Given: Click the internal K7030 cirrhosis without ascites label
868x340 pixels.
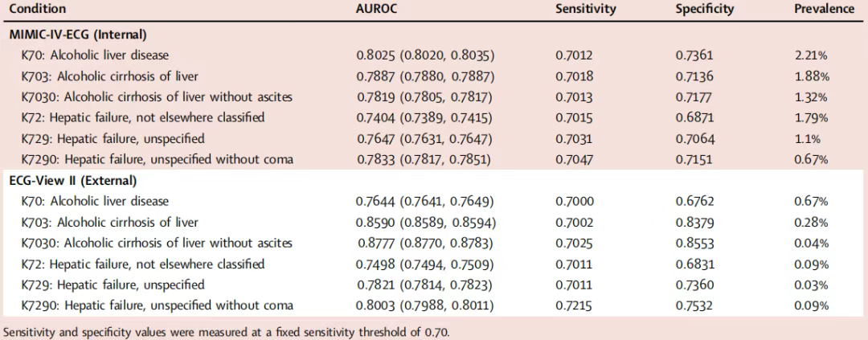Looking at the screenshot, I should tap(157, 97).
